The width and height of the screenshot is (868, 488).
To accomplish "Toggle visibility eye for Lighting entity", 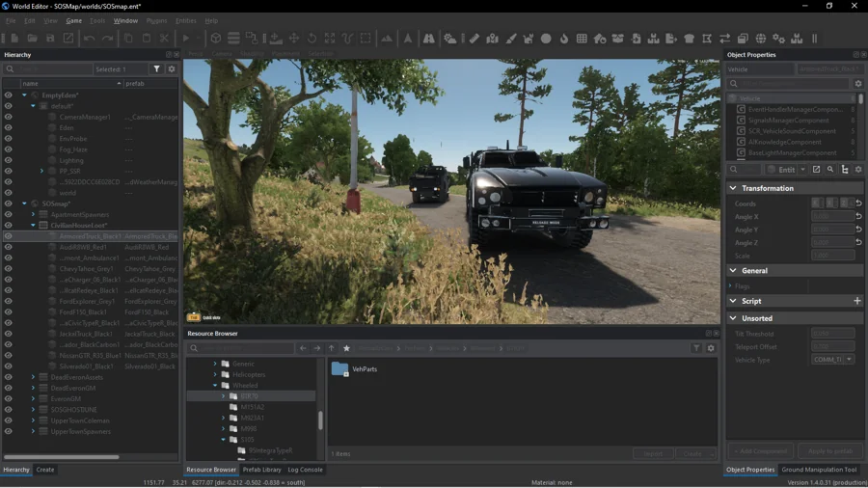I will point(9,160).
